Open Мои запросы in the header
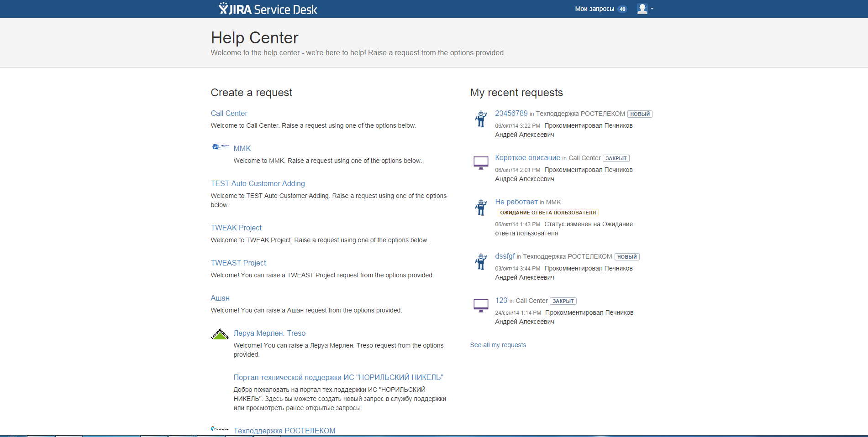 594,9
